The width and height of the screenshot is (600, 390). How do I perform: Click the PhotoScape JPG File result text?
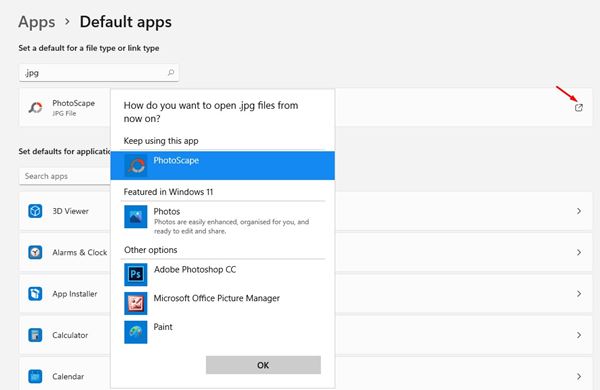click(73, 108)
